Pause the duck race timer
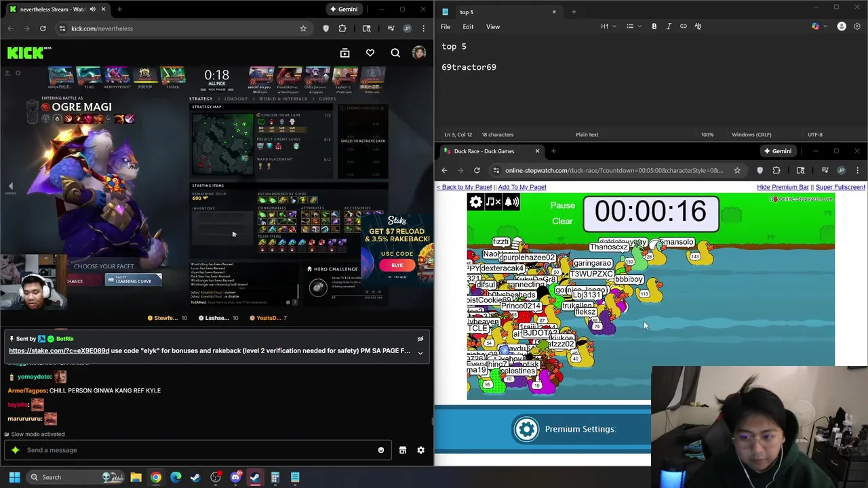 pyautogui.click(x=562, y=205)
